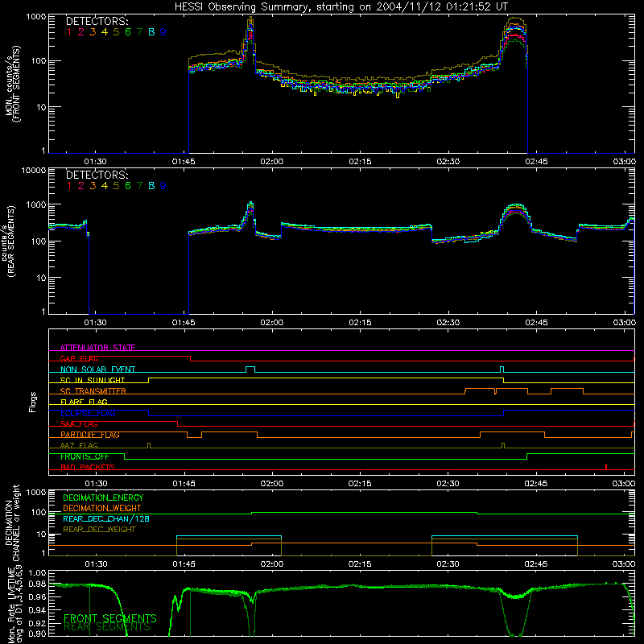Click the 0.92 y-axis label on the livetime plot

coord(38,622)
